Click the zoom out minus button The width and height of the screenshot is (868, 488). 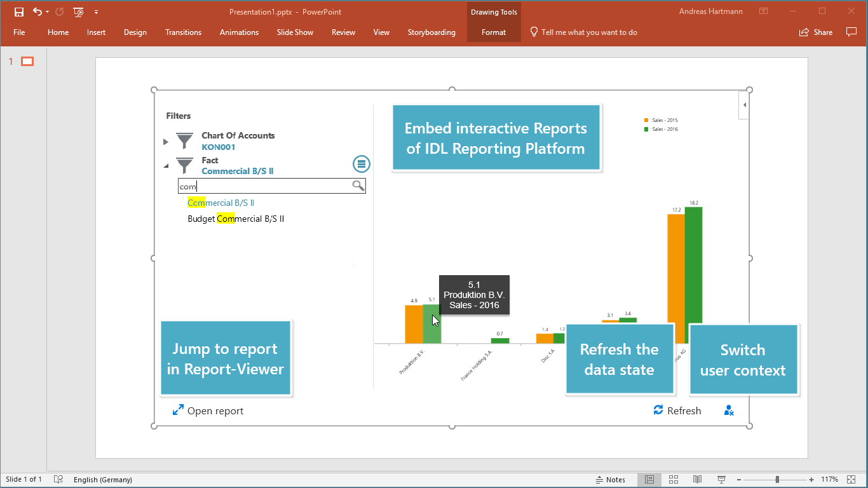738,480
